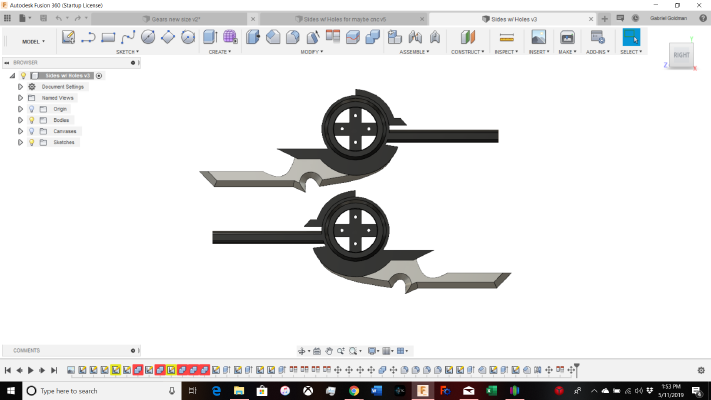Click the Windows Start button
711x400 pixels.
(11, 390)
